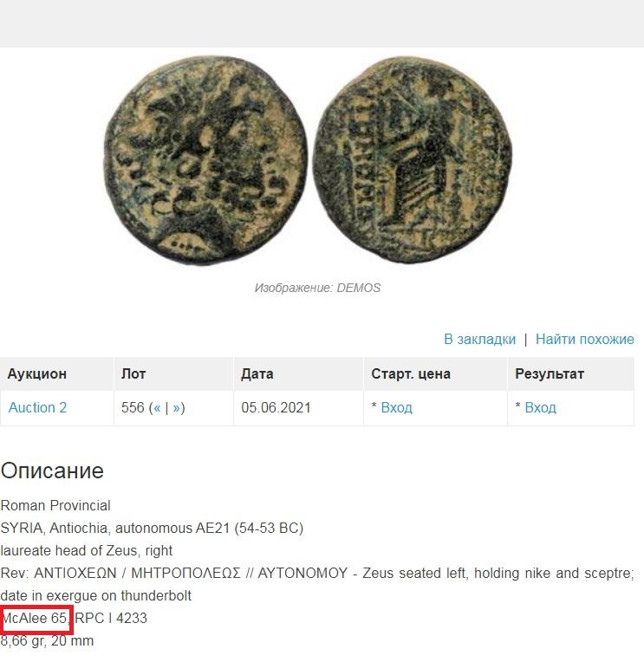
Task: Click the highlighted 'McAlee 65' reference
Action: point(34,618)
